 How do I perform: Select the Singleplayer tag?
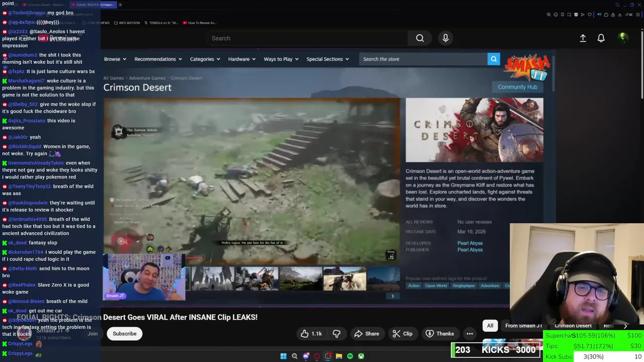click(463, 286)
